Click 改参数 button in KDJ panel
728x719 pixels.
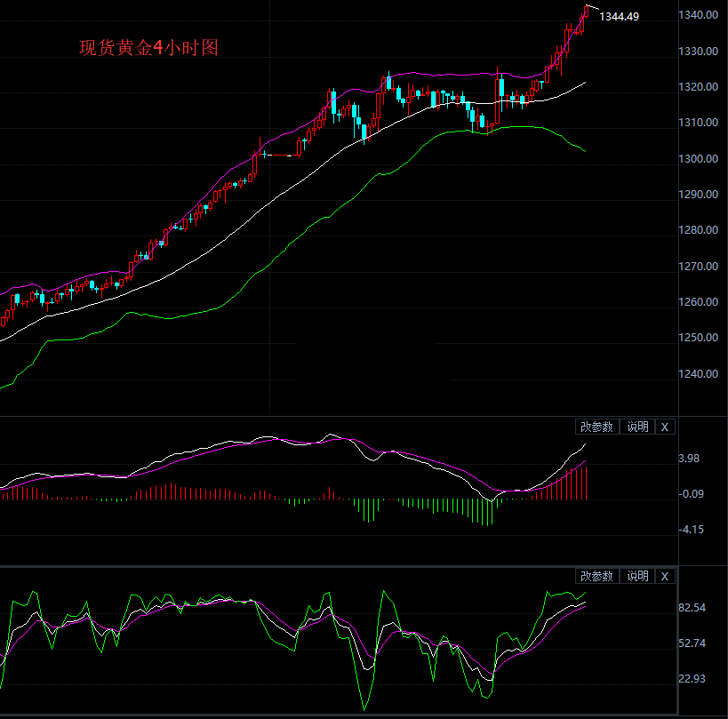coord(597,576)
